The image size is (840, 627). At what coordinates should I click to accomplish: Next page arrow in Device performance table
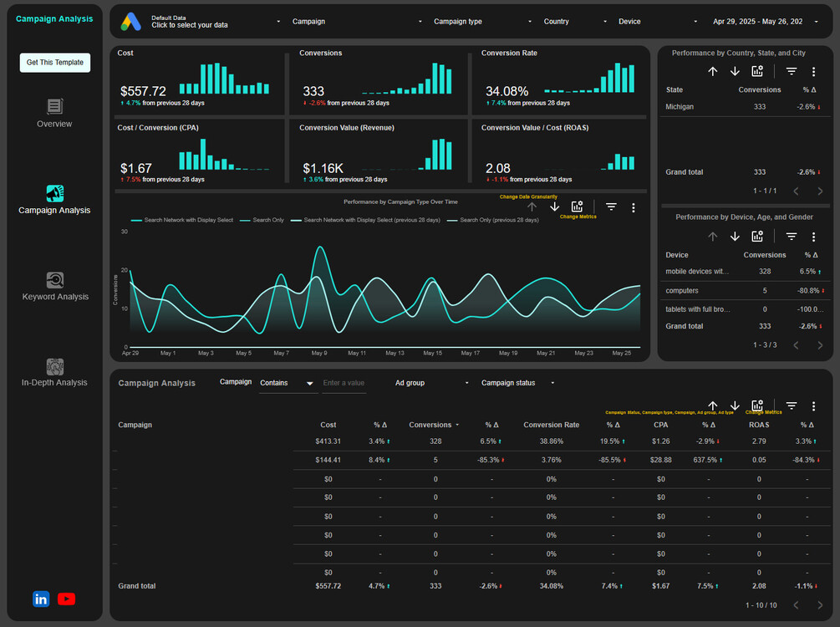click(820, 345)
